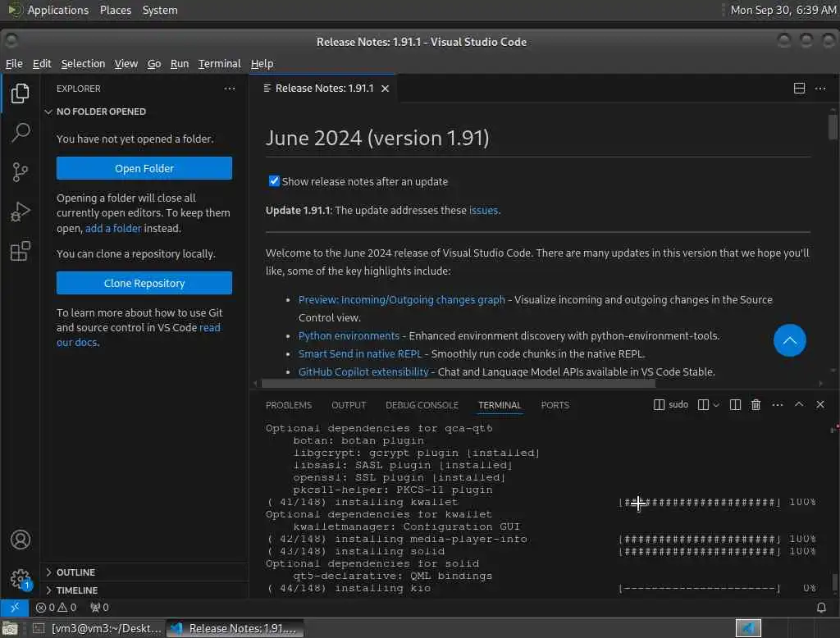840x638 pixels.
Task: Open the Selection menu
Action: click(x=83, y=64)
